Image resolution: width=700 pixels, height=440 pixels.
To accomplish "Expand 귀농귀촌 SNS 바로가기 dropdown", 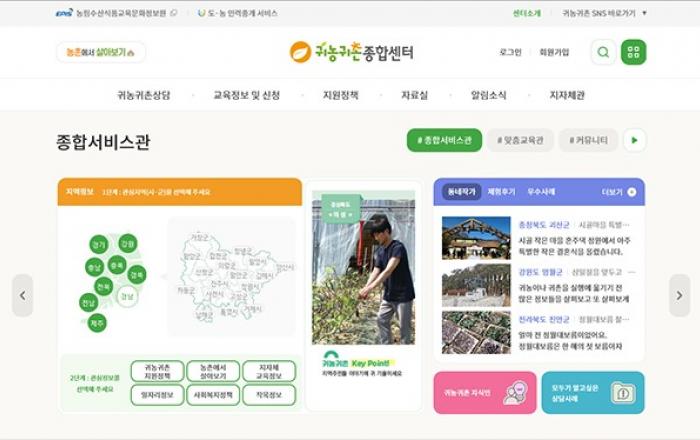I will pos(604,13).
